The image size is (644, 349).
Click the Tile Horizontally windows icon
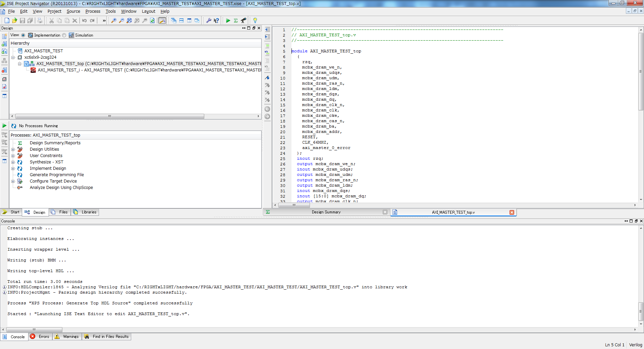(181, 20)
